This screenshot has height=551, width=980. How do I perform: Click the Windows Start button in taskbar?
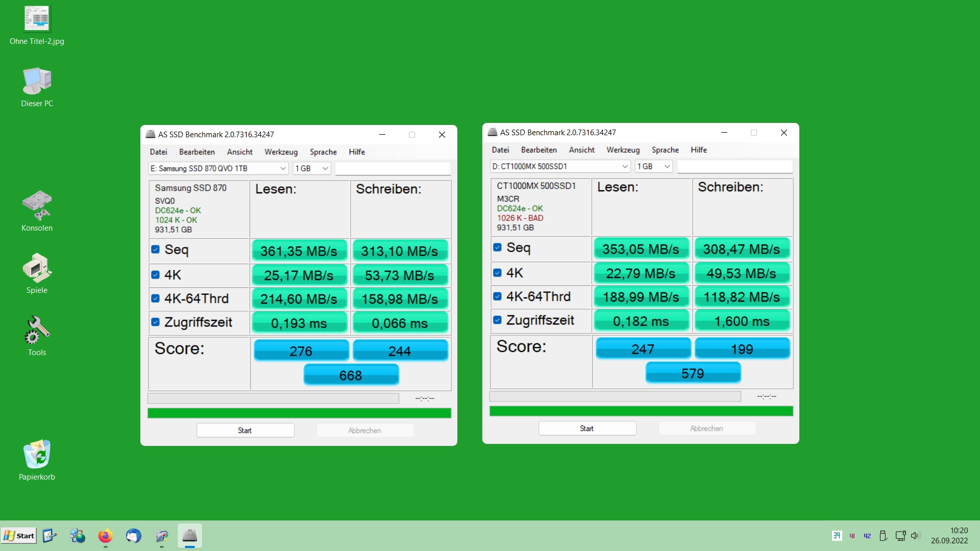coord(19,536)
